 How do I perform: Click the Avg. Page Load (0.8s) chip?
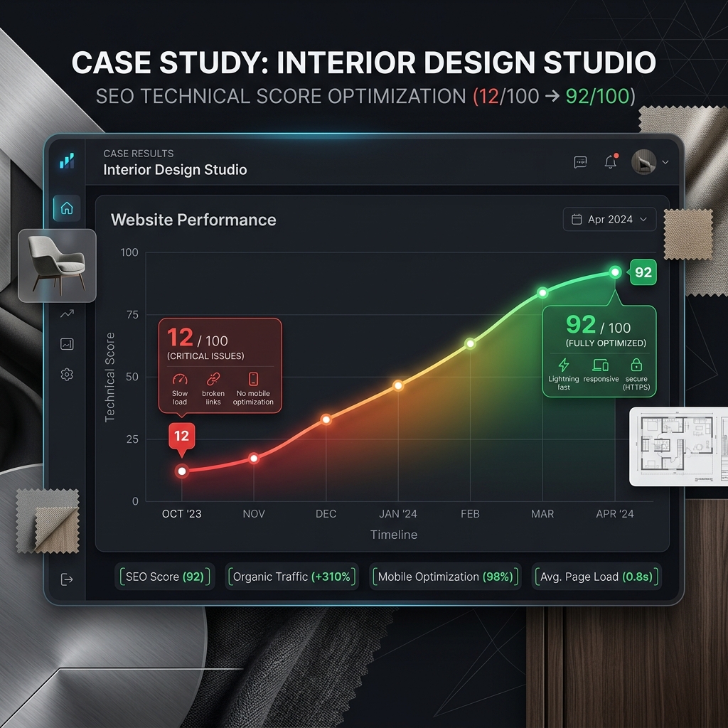(x=596, y=577)
